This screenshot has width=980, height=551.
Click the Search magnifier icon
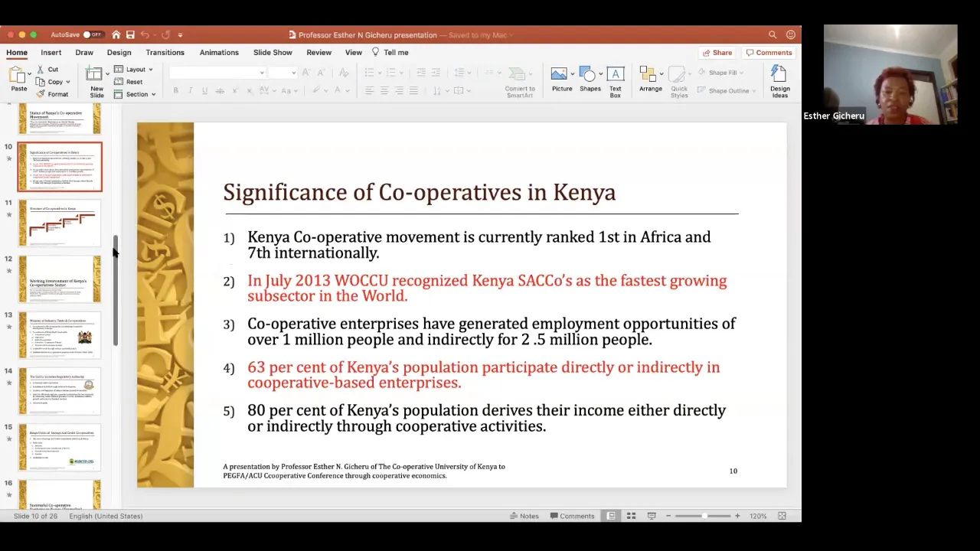coord(773,34)
